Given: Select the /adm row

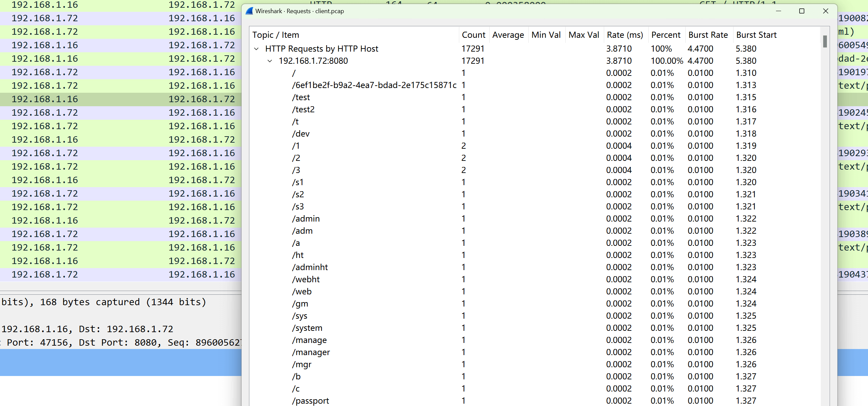Looking at the screenshot, I should click(x=536, y=231).
